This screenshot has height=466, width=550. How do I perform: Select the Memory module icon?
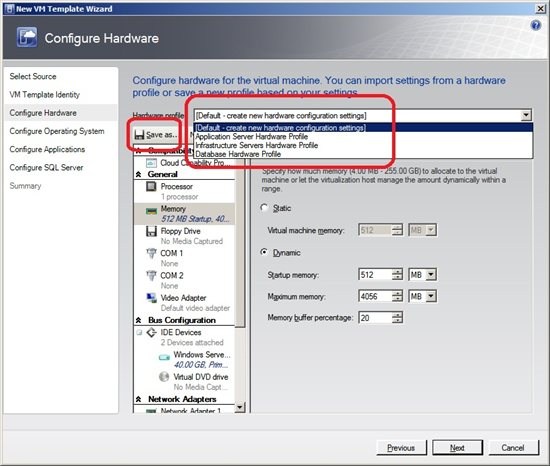tap(151, 211)
